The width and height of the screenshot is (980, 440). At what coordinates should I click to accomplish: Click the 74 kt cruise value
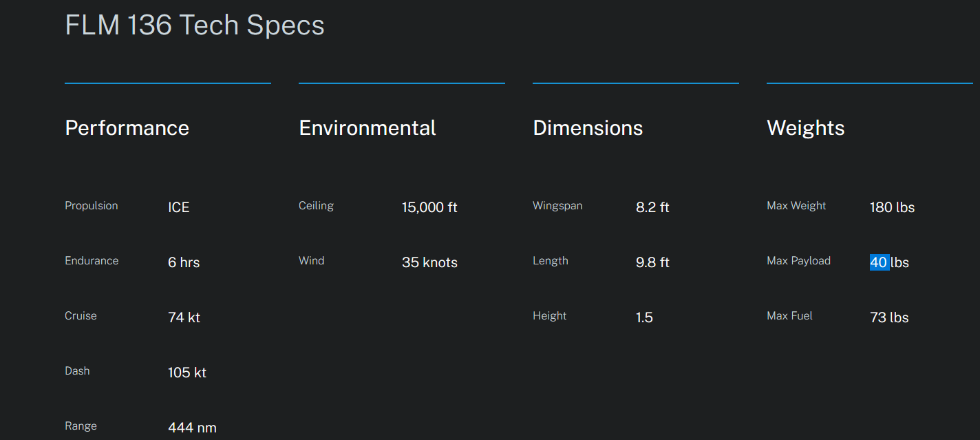tap(184, 317)
